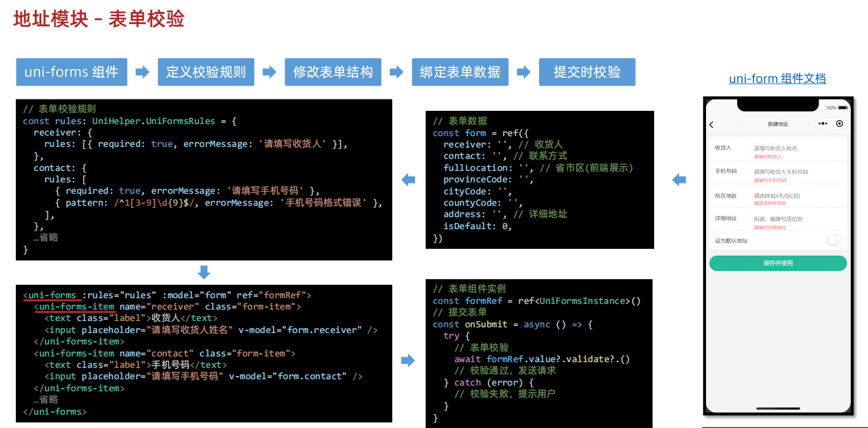Click the underlined 'uni-forms-item name="receiver"' tag
Viewport: 868px width, 428px height.
coord(167,306)
